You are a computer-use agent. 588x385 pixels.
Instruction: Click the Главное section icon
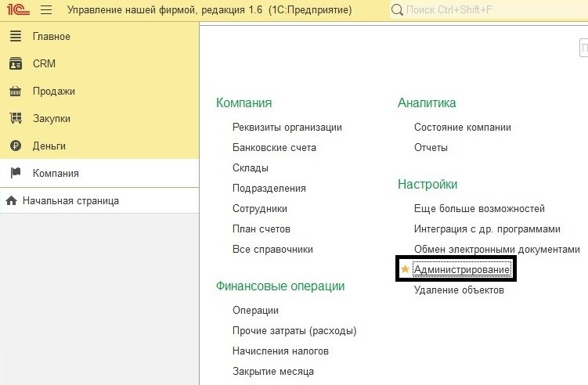pos(15,37)
